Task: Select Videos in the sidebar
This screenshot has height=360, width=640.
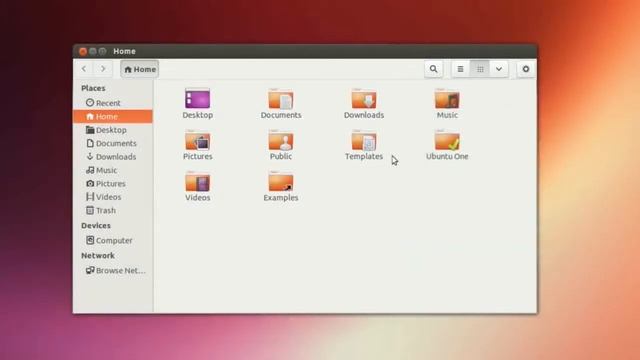Action: (x=113, y=197)
